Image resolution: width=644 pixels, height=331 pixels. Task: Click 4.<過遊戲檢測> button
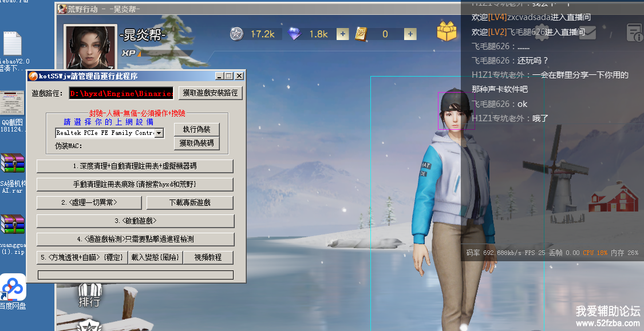click(x=136, y=239)
